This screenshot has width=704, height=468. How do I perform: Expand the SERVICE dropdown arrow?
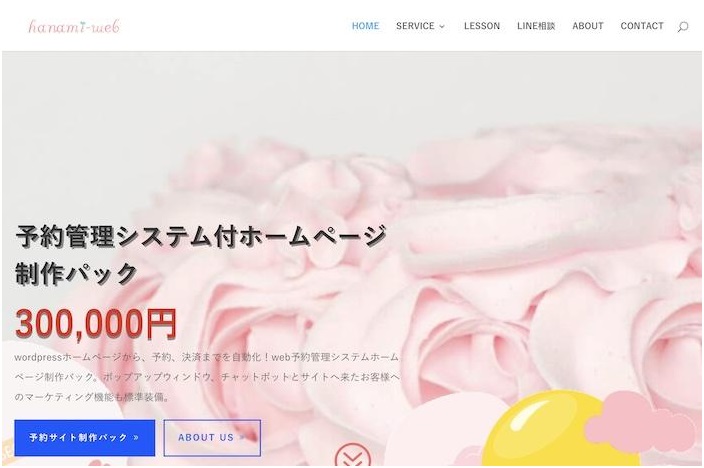click(x=442, y=26)
